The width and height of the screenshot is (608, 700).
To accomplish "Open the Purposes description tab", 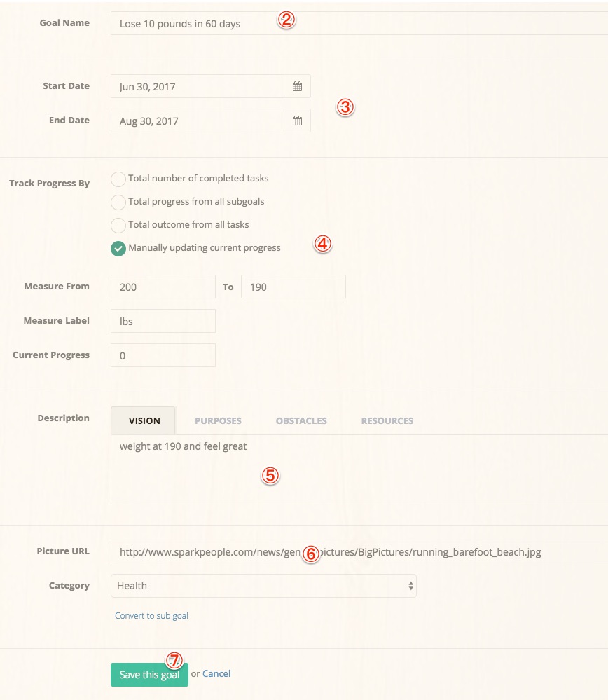I will (218, 421).
